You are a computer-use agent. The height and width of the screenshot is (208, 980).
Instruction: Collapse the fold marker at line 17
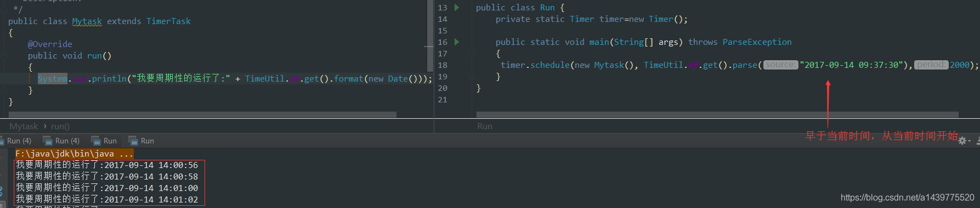(471, 54)
